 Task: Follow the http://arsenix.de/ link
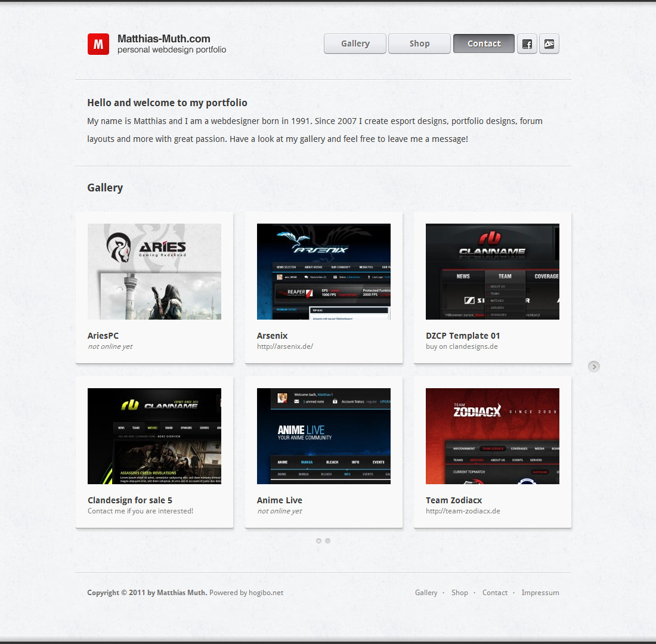pyautogui.click(x=285, y=346)
